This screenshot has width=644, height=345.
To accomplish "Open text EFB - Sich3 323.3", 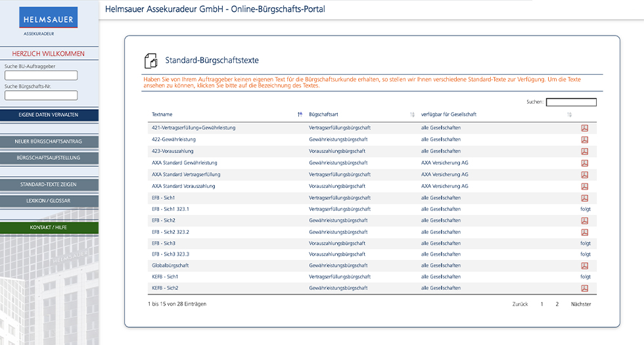I will (170, 254).
